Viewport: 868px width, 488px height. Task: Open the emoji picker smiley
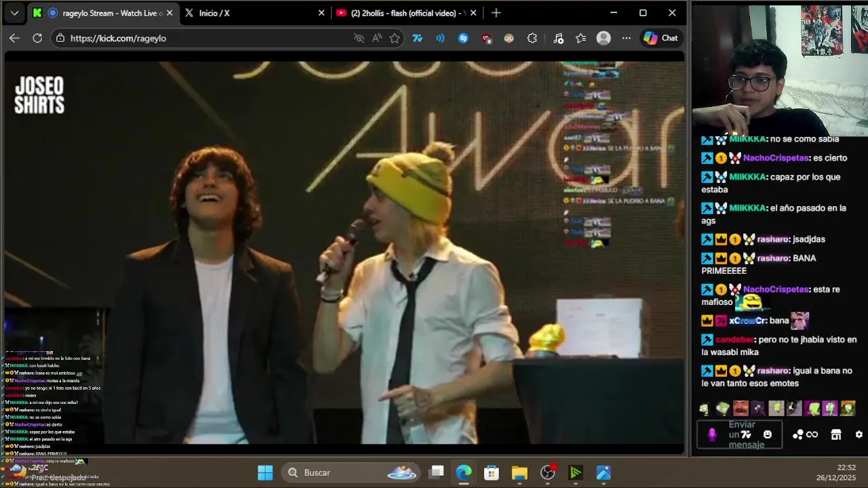tap(768, 434)
